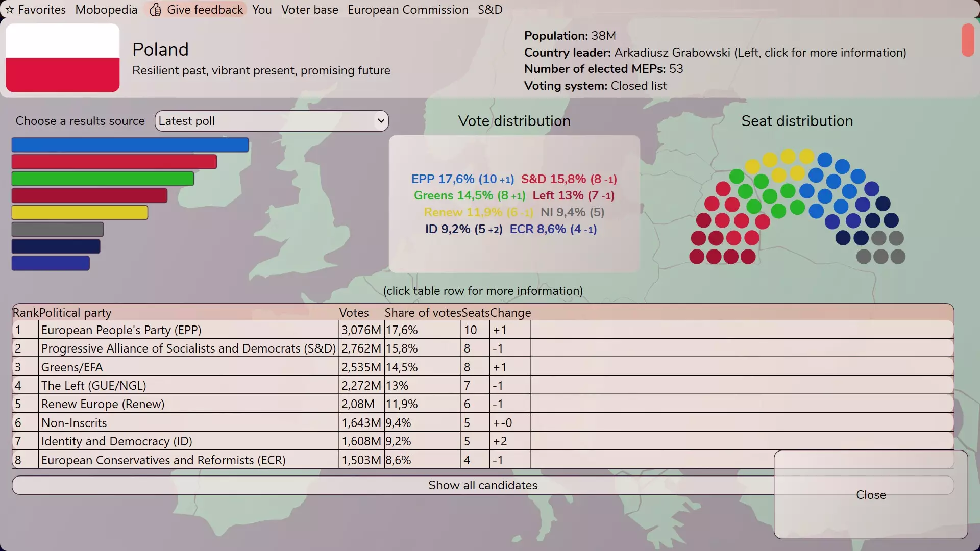Image resolution: width=980 pixels, height=551 pixels.
Task: Open the S&D menu item
Action: click(x=490, y=10)
